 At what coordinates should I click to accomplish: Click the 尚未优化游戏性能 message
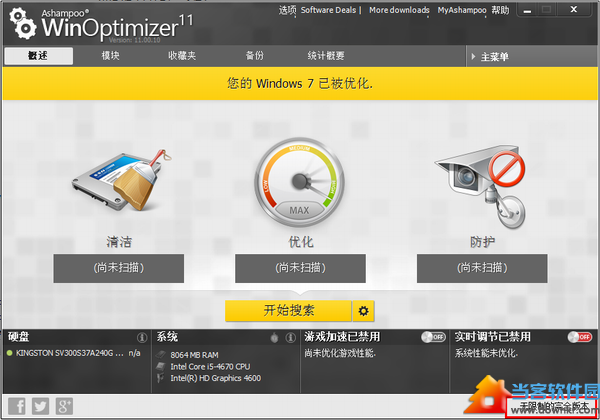[x=340, y=353]
